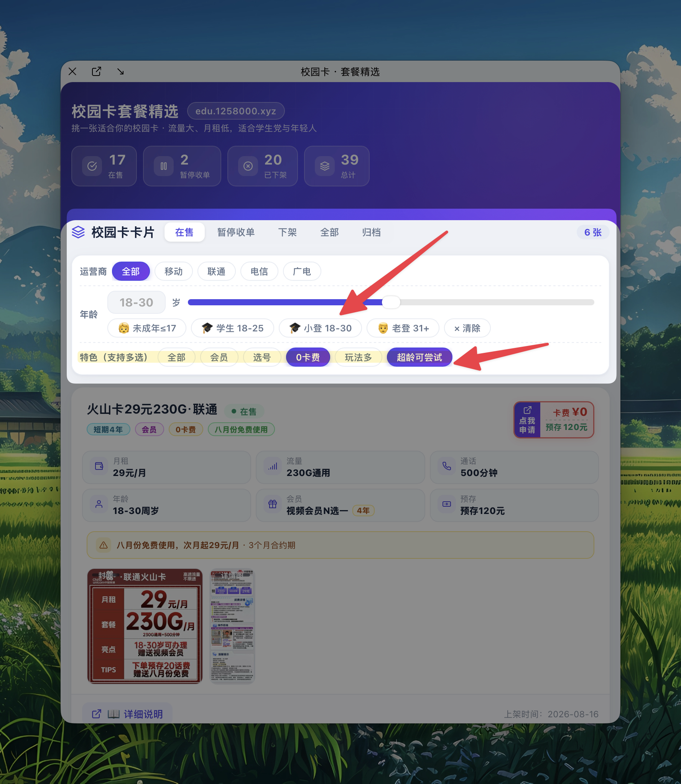Open the 联通火山卡 cover image thumbnail
Image resolution: width=681 pixels, height=784 pixels.
click(145, 626)
